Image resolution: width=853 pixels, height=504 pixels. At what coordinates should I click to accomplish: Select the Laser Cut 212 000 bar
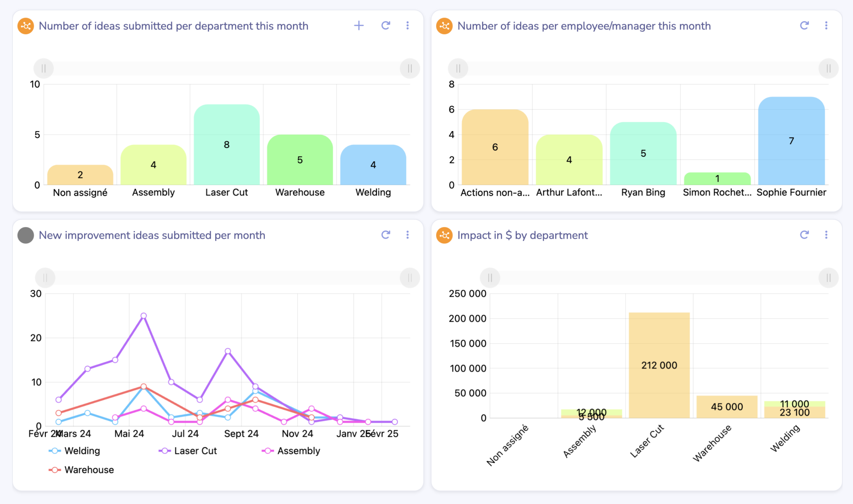tap(658, 365)
